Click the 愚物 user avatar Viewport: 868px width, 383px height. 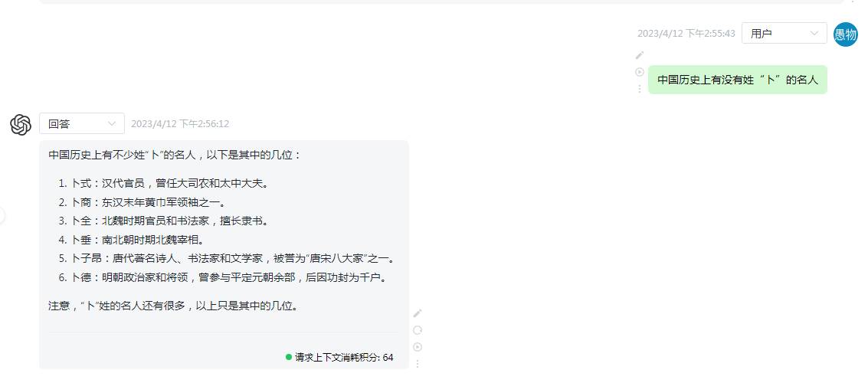pos(845,34)
